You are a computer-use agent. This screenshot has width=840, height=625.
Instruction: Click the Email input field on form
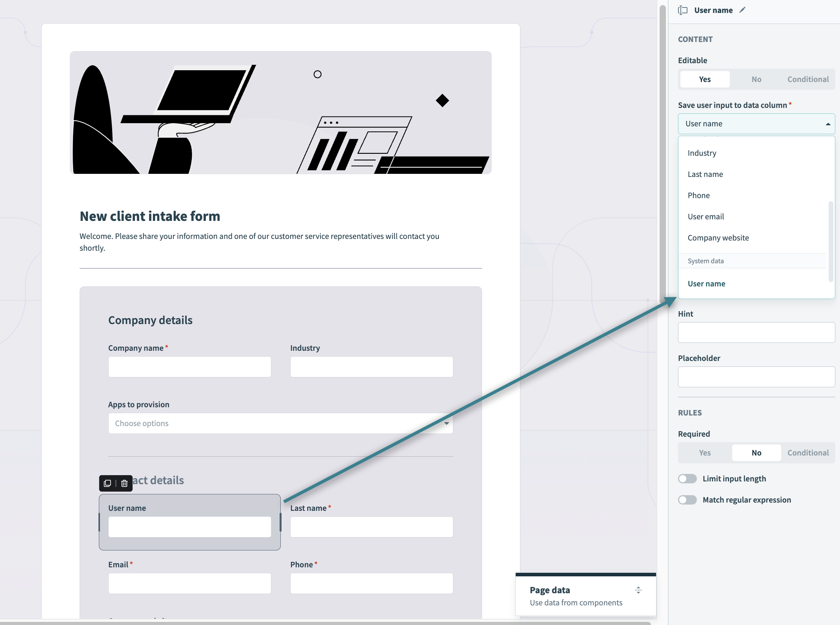190,583
